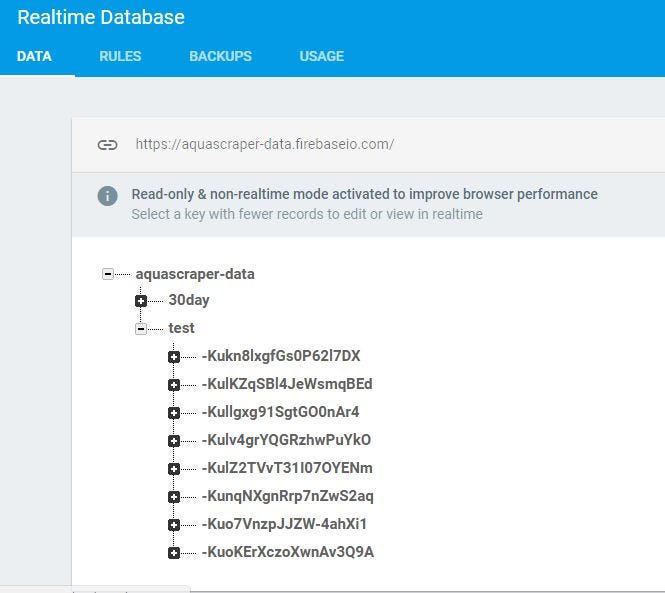Image resolution: width=665 pixels, height=593 pixels.
Task: Click the database link icon
Action: pyautogui.click(x=107, y=145)
